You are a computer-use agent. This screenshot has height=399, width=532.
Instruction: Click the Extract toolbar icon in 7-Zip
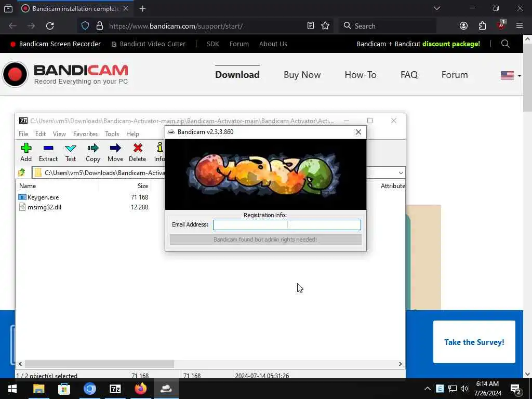(x=48, y=152)
